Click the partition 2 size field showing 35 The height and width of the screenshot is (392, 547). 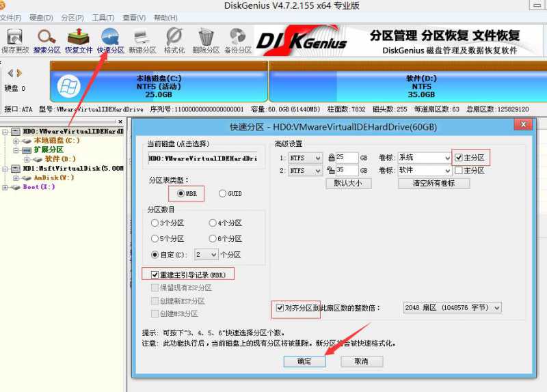tap(347, 170)
